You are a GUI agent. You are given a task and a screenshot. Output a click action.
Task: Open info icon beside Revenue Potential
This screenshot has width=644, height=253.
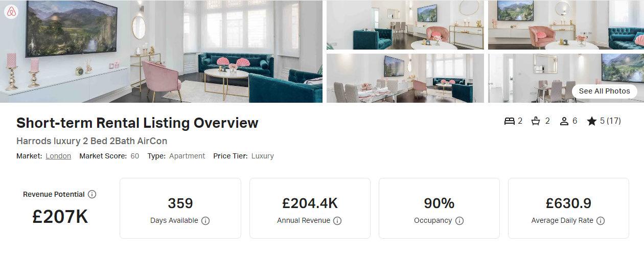[x=92, y=194]
